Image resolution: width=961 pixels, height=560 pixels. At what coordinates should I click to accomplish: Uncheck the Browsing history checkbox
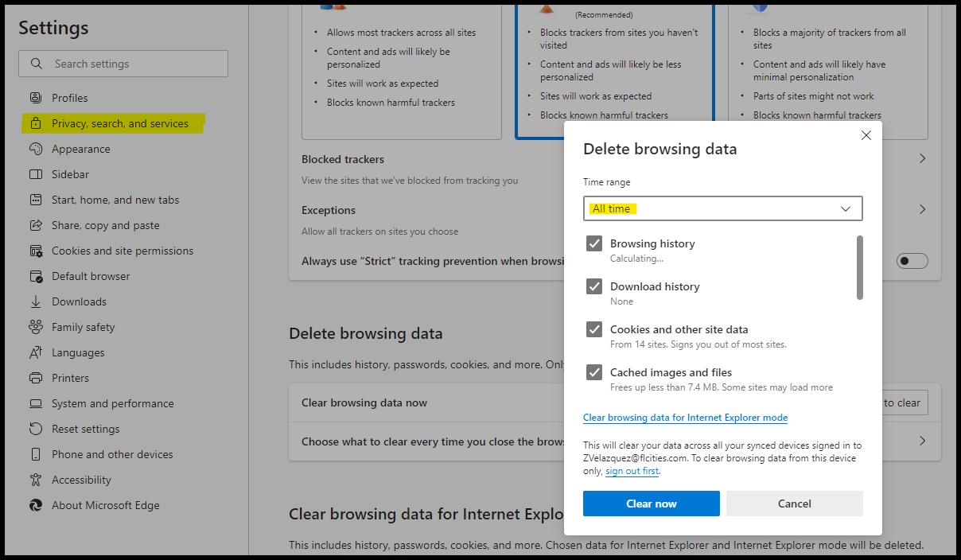point(594,243)
